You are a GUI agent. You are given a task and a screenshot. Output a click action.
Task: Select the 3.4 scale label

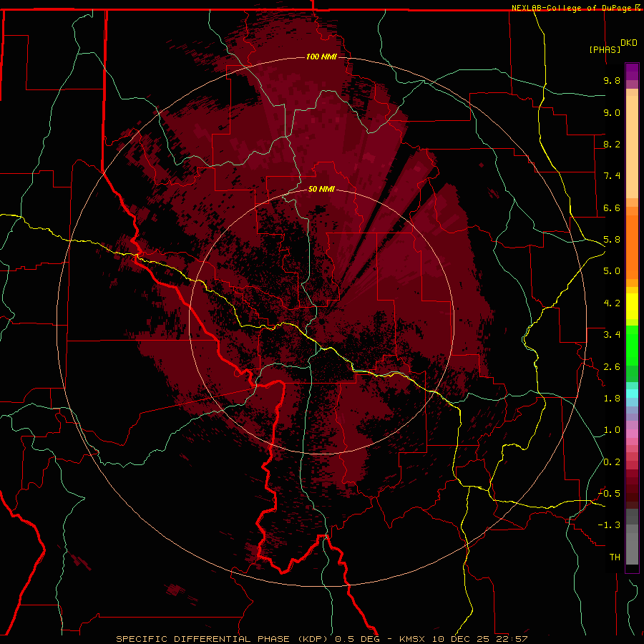612,335
